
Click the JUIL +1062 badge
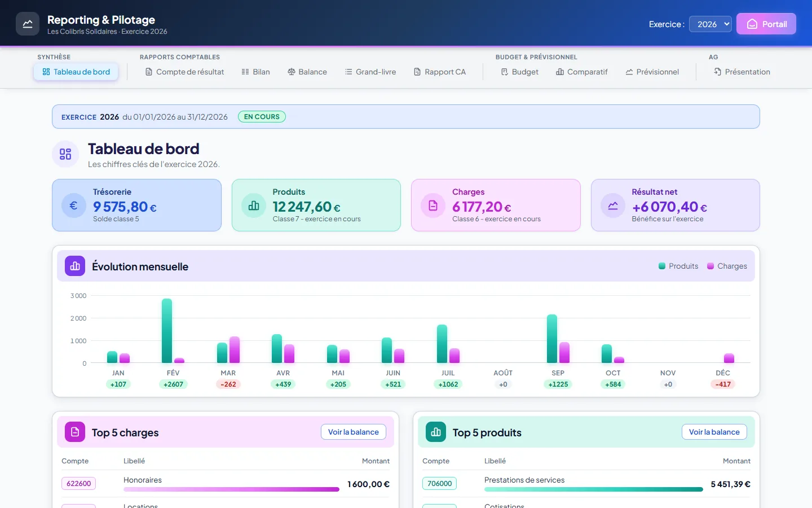[x=448, y=384]
